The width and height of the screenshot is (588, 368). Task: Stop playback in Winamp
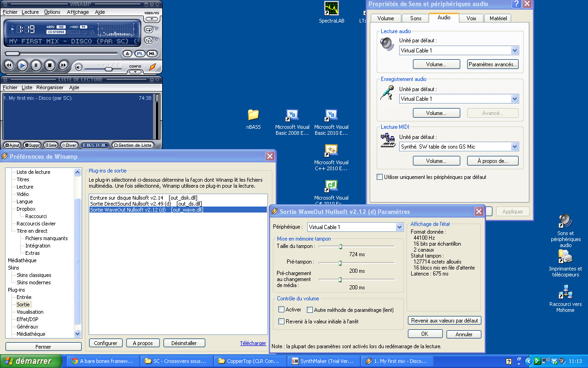point(50,66)
